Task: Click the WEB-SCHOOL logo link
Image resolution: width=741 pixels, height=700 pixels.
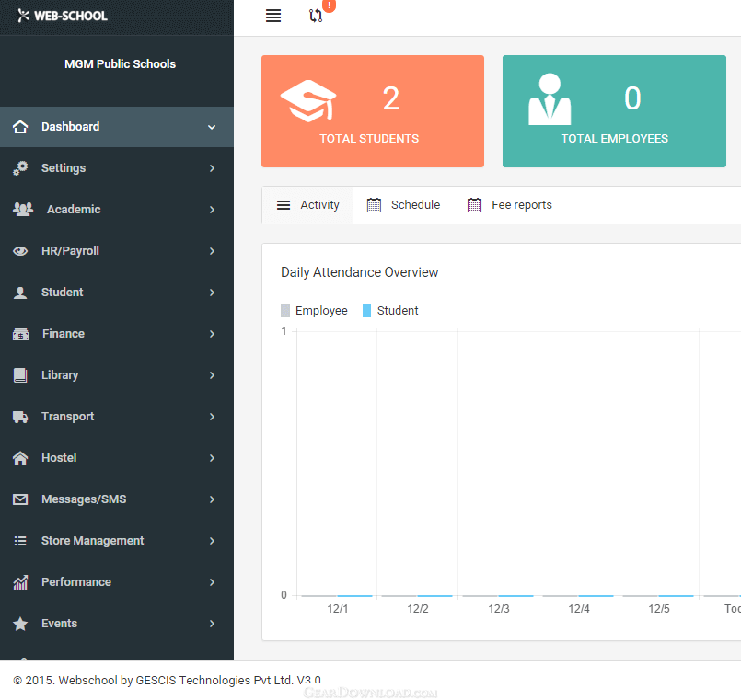Action: click(63, 16)
